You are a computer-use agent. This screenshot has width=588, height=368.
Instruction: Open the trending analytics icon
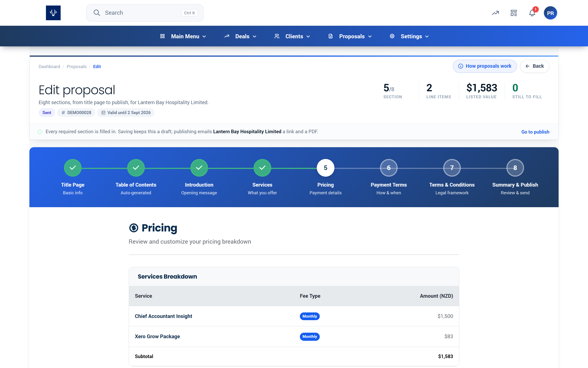(x=495, y=13)
